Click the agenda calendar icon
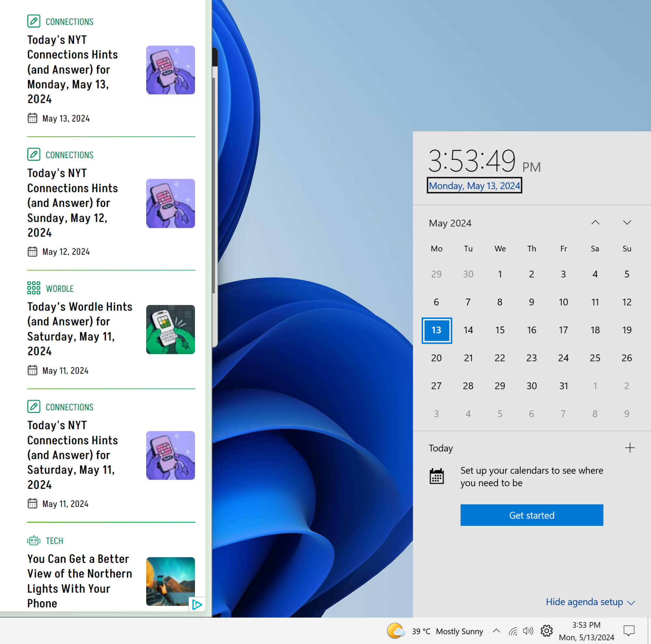The height and width of the screenshot is (644, 651). [437, 476]
